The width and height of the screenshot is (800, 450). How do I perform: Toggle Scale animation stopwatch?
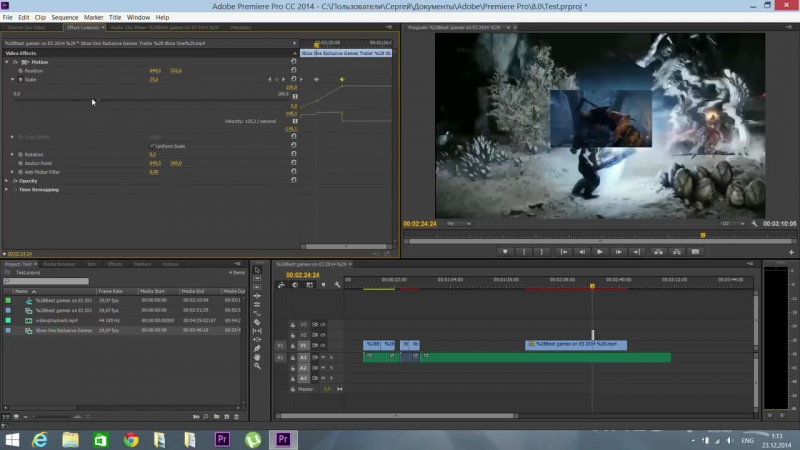[20, 80]
